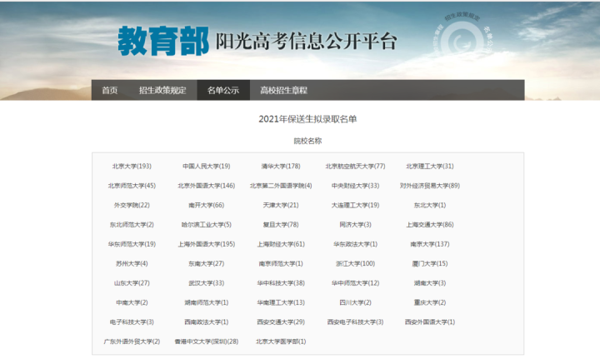600x364 pixels.
Task: Open 南京师范大学(1) list
Action: point(281,263)
